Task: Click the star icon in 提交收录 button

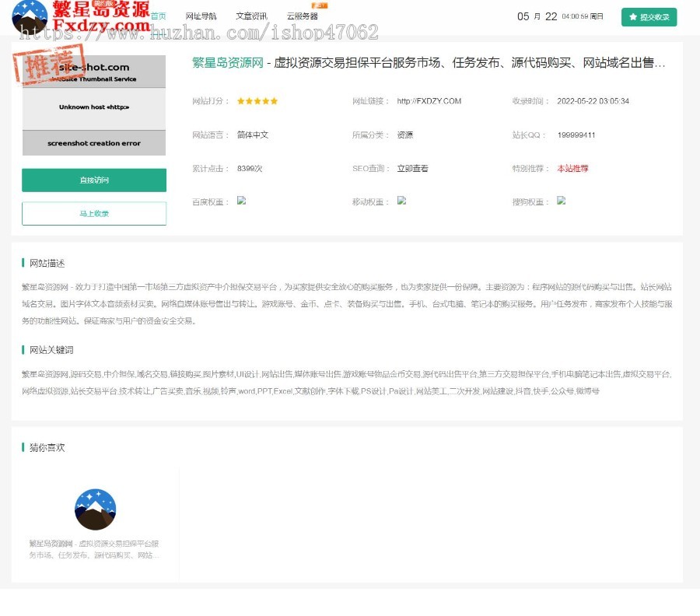Action: (x=632, y=17)
